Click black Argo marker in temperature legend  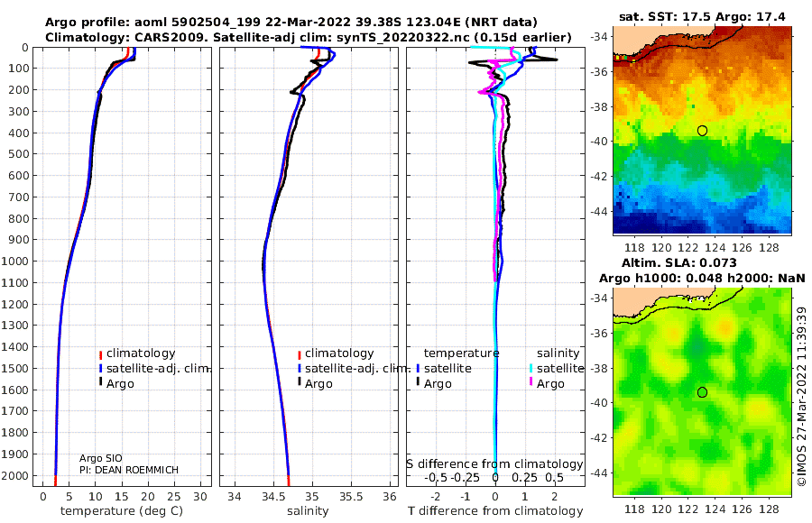[x=100, y=382]
